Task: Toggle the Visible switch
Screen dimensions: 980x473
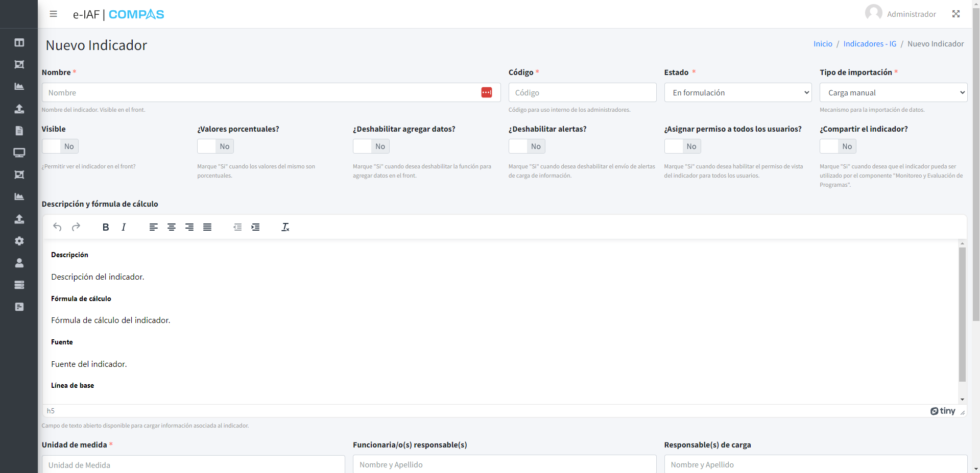Action: pyautogui.click(x=60, y=146)
